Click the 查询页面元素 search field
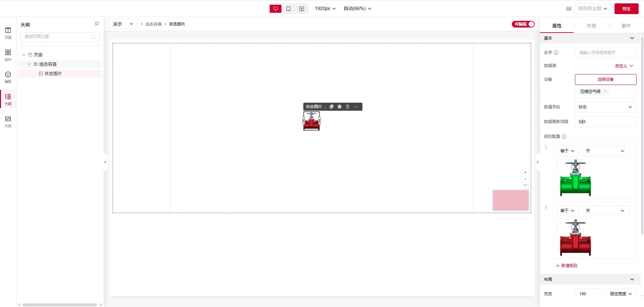Viewport: 644px width, 307px height. (57, 37)
